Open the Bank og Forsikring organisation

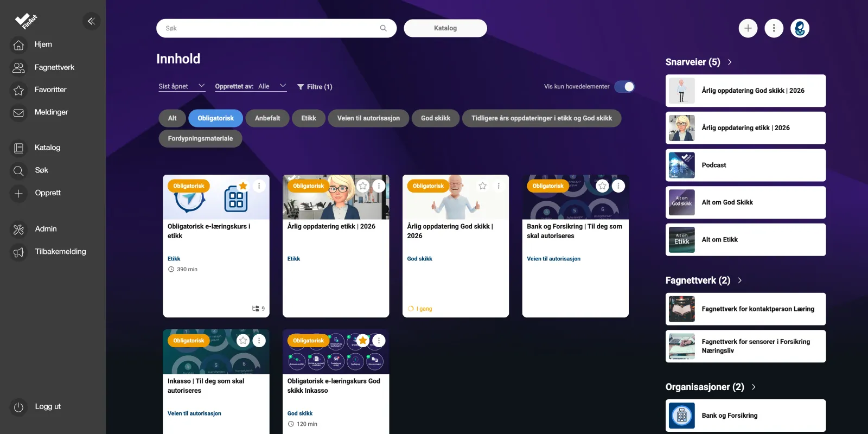tap(745, 416)
